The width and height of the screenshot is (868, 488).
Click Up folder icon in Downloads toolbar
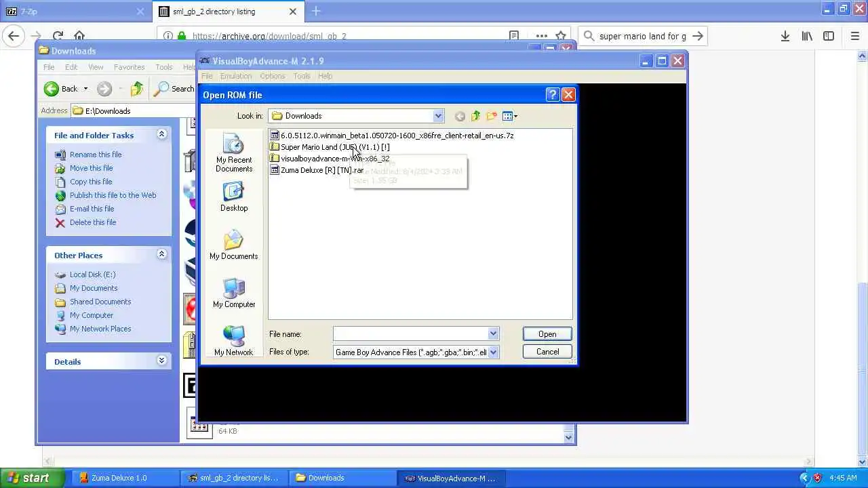pos(137,89)
